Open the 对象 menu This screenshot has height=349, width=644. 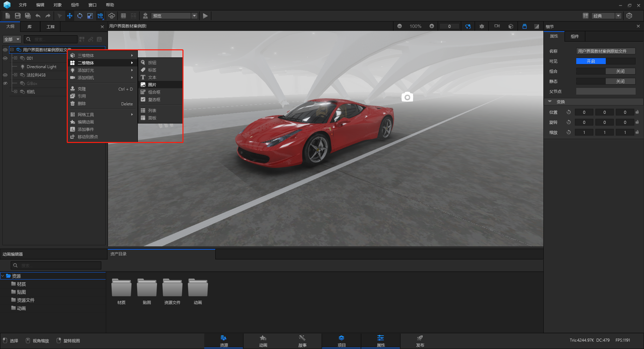coord(58,5)
